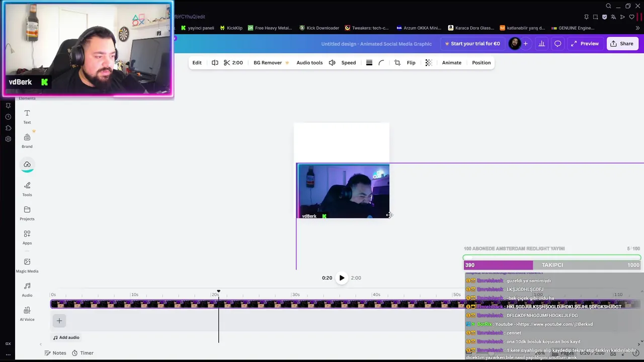Open the yayinci paneli bookmark
Image resolution: width=644 pixels, height=362 pixels.
197,28
